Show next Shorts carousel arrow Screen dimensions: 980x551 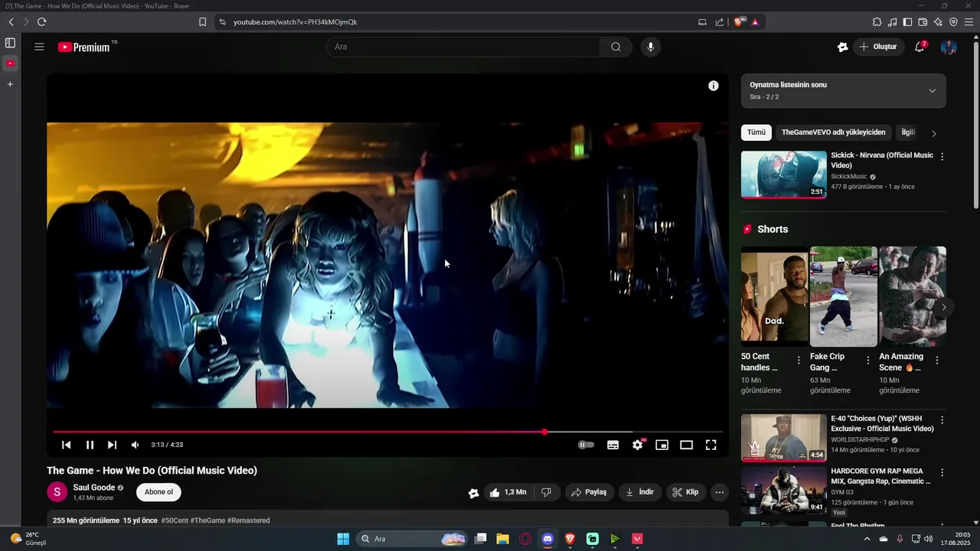point(944,307)
